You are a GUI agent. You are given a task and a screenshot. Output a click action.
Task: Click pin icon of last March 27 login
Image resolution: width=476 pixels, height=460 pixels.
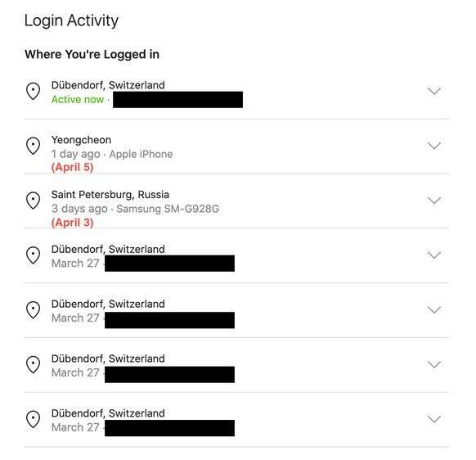click(33, 419)
